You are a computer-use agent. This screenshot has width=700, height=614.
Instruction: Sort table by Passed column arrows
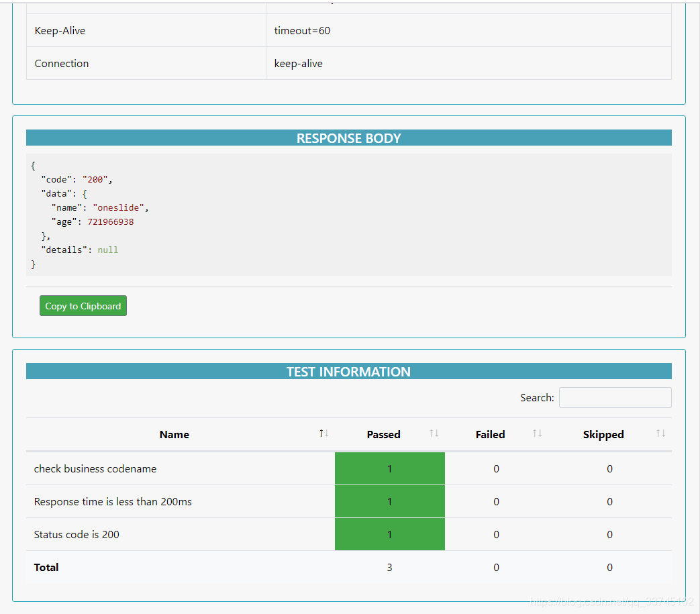[434, 433]
